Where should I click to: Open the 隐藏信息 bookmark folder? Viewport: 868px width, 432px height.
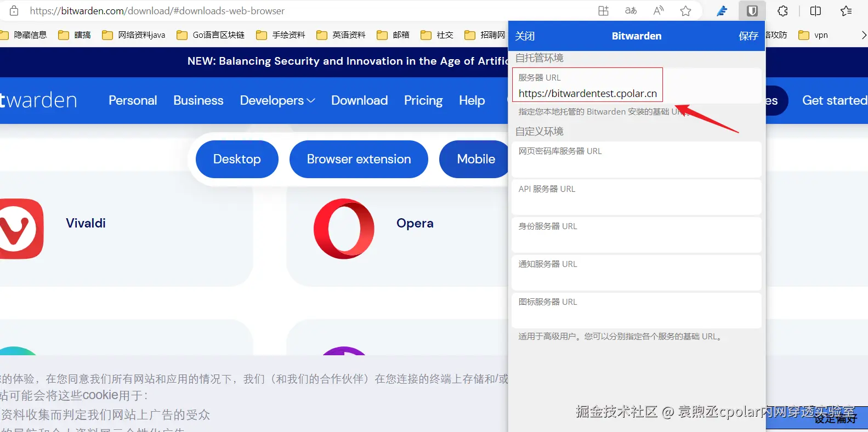24,35
